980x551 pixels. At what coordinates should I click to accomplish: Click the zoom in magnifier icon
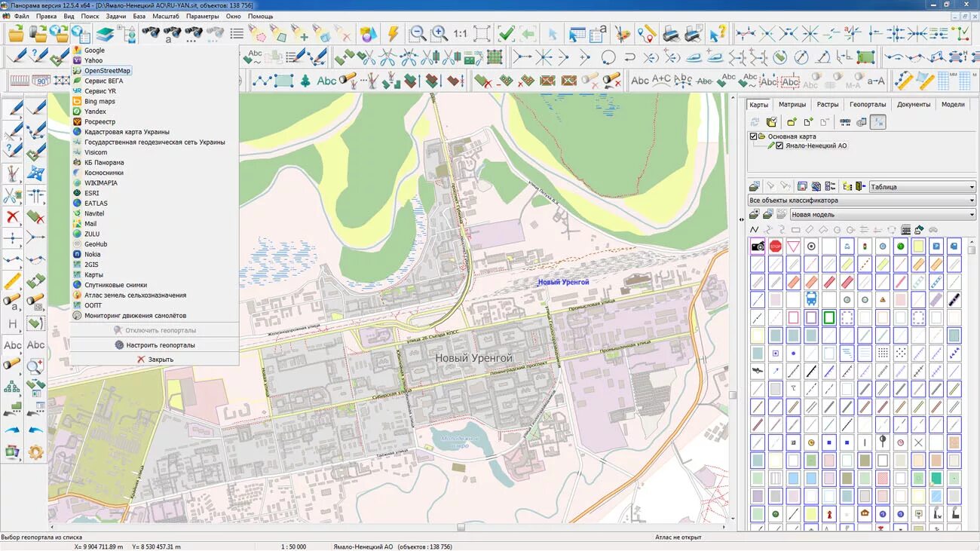tap(439, 34)
